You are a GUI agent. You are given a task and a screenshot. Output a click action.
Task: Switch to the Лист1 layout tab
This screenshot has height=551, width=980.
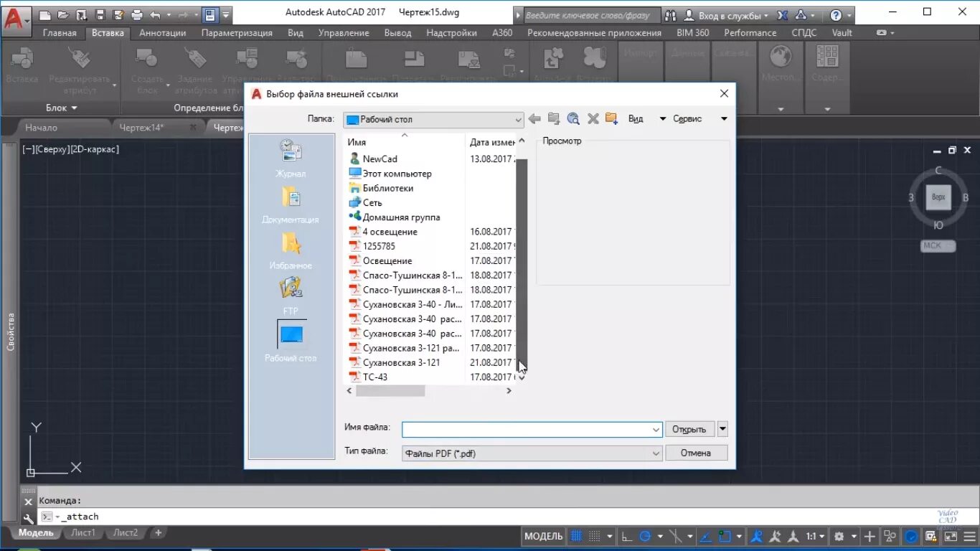(x=83, y=533)
